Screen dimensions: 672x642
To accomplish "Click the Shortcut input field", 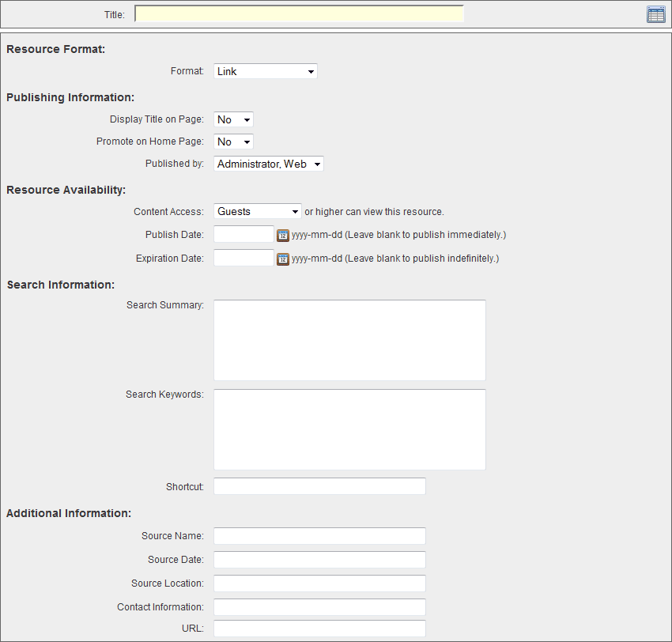I will (319, 486).
